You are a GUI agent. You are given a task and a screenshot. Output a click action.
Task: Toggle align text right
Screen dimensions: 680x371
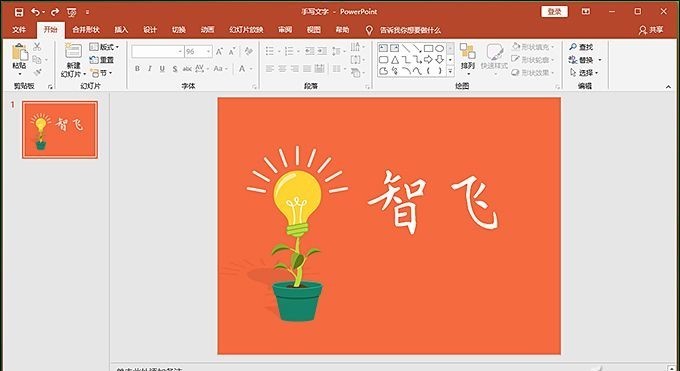coord(295,69)
